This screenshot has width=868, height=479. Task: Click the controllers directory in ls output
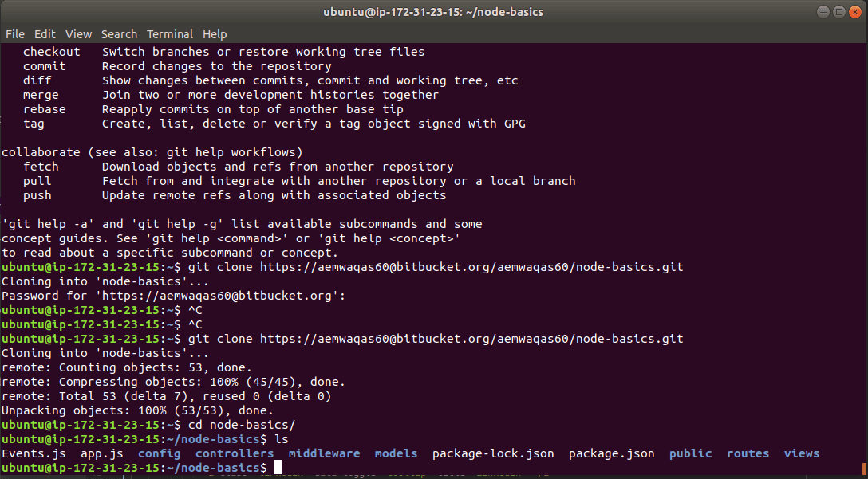point(235,453)
